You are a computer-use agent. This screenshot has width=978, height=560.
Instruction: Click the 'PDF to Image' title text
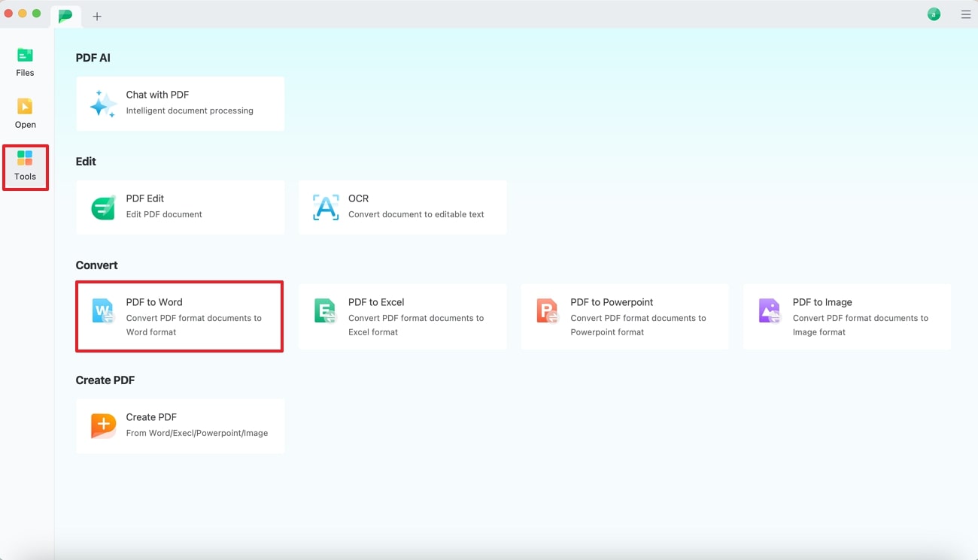(x=822, y=302)
